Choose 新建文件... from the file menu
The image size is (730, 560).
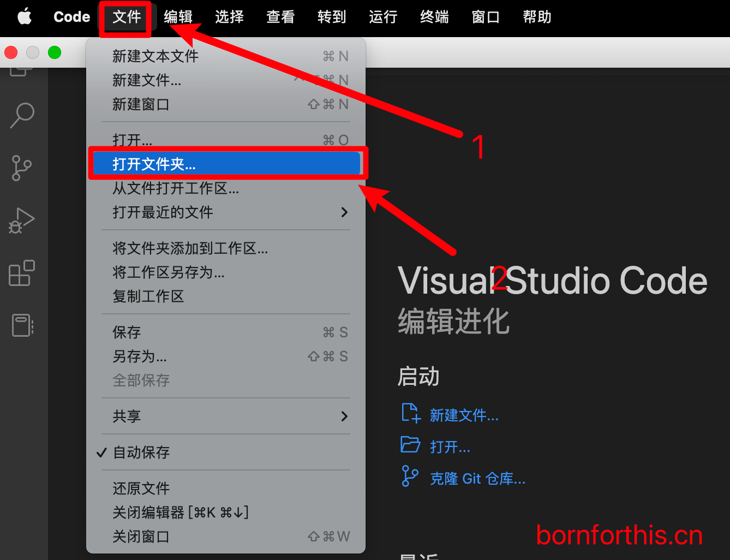click(226, 80)
